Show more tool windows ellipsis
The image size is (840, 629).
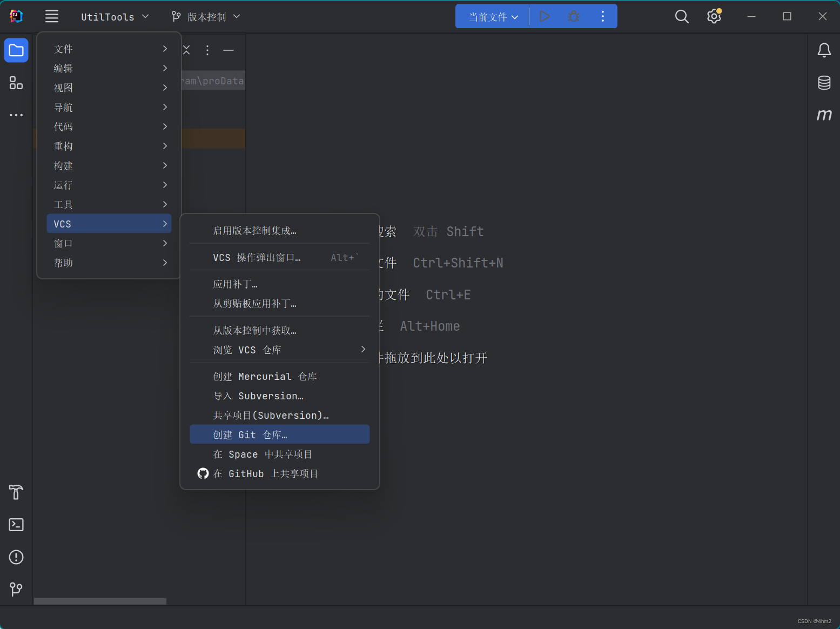[x=16, y=115]
